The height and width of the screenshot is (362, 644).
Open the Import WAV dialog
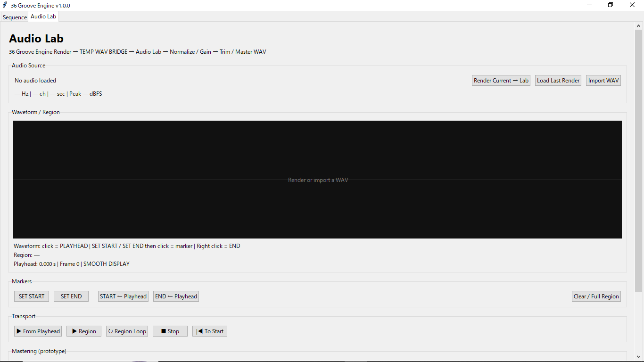603,81
